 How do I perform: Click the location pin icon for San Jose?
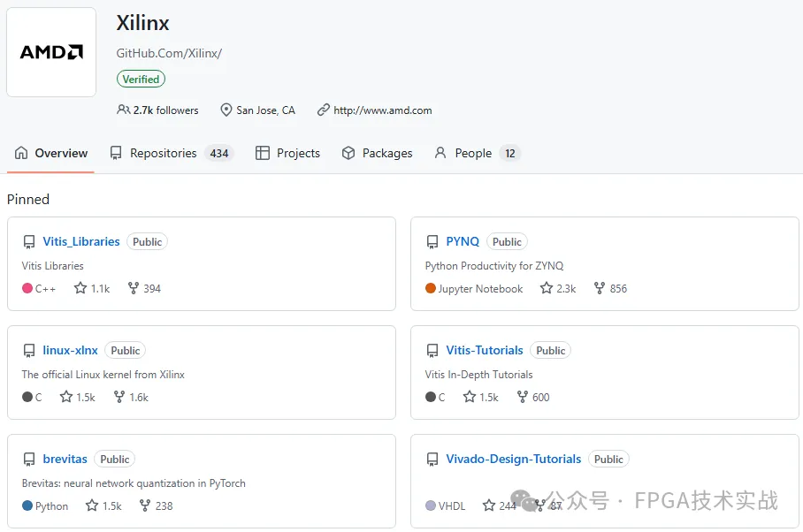(224, 110)
